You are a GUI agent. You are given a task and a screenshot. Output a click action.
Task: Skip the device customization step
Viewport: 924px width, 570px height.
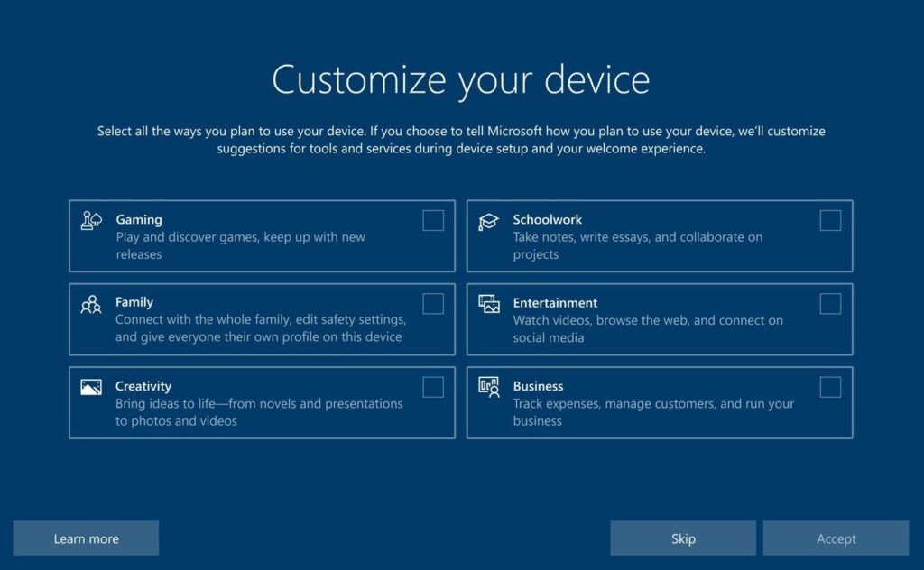click(683, 538)
